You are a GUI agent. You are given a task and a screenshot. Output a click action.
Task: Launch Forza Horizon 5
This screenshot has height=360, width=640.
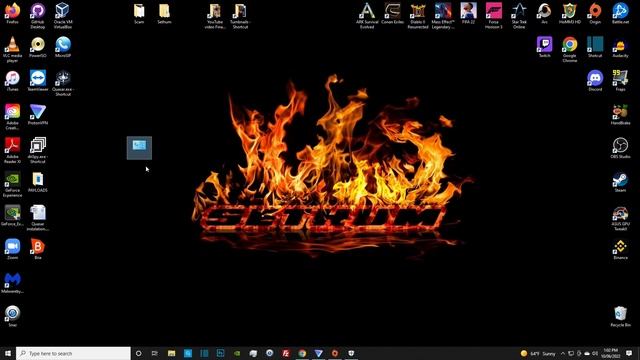493,16
